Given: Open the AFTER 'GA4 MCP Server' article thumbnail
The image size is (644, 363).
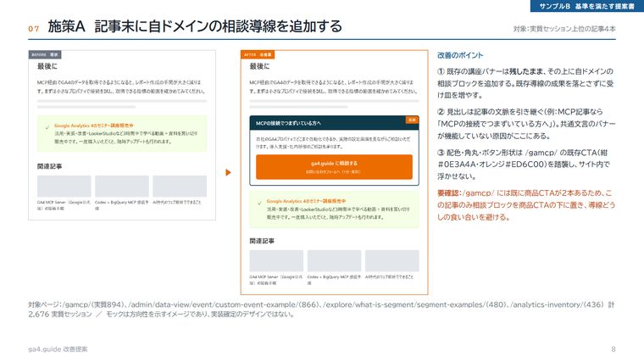Looking at the screenshot, I should click(276, 260).
